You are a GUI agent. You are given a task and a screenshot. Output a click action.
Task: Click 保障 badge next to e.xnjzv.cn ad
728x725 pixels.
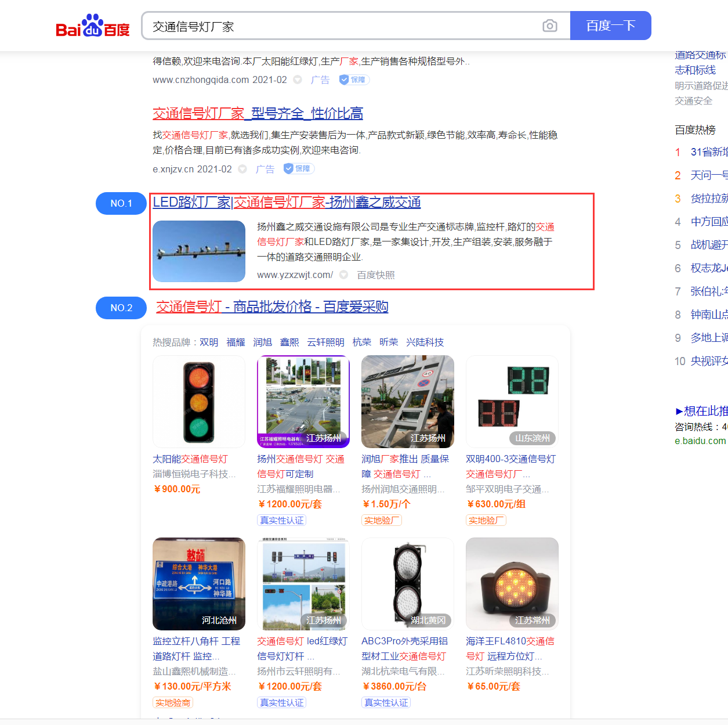pos(299,168)
